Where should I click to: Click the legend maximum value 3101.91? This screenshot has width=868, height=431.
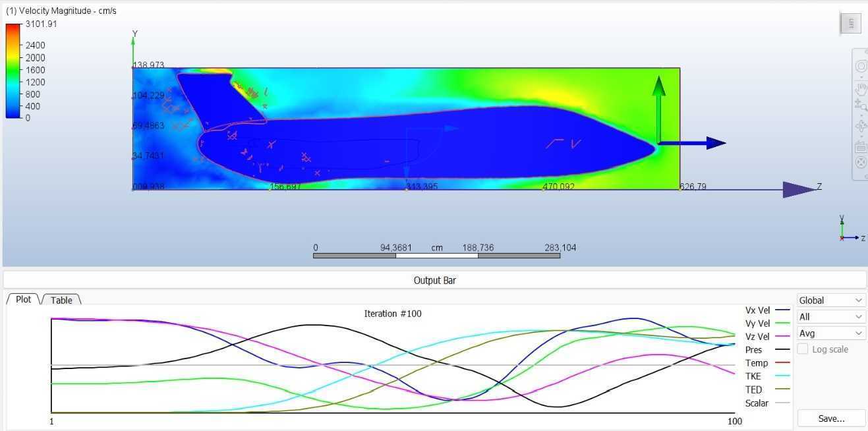[42, 24]
